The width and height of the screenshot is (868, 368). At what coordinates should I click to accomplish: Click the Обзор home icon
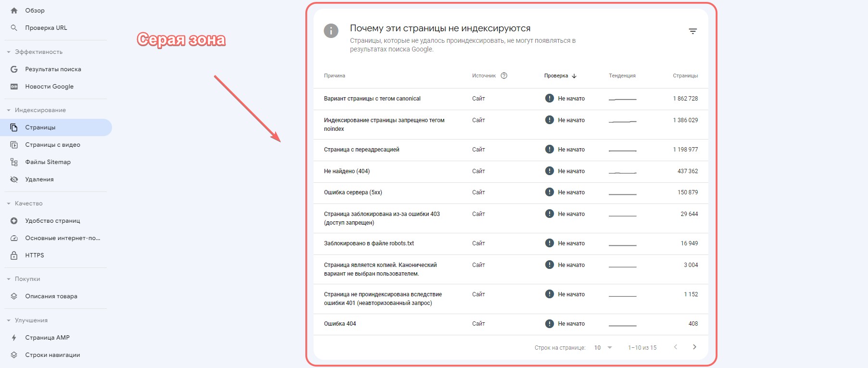point(14,11)
